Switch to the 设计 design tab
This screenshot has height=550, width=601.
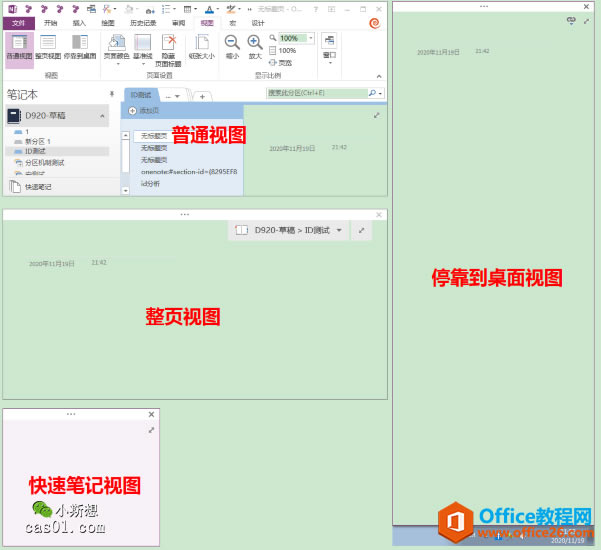click(x=258, y=23)
